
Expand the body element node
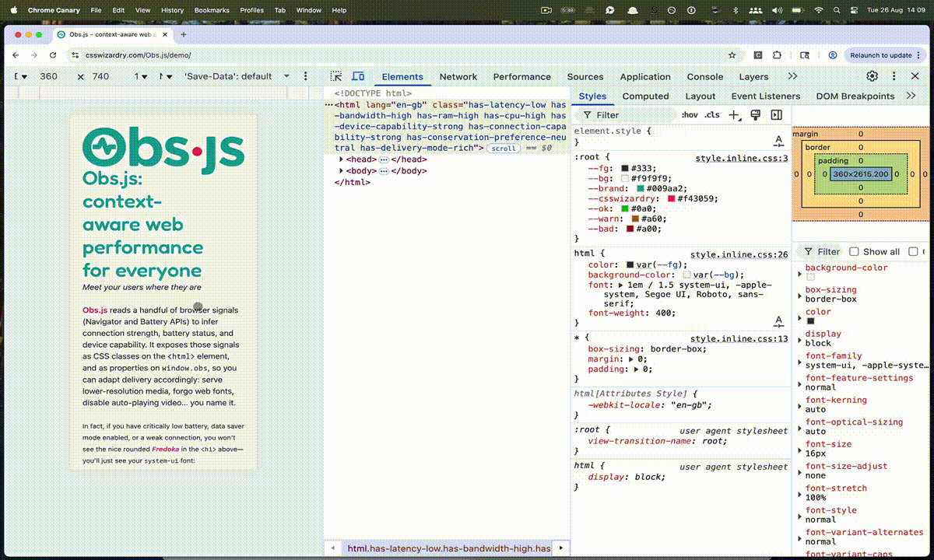coord(341,170)
